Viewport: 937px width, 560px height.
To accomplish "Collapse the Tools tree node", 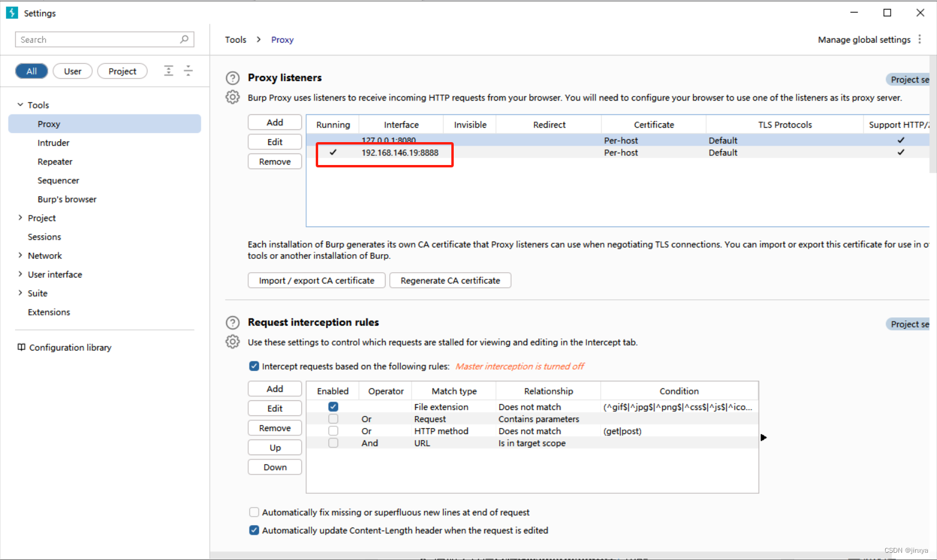I will coord(20,105).
